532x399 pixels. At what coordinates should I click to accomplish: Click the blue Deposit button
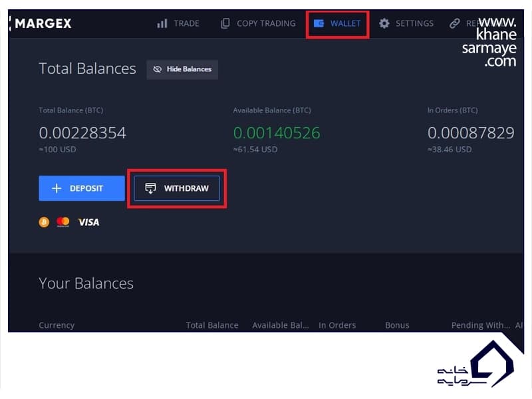click(82, 188)
